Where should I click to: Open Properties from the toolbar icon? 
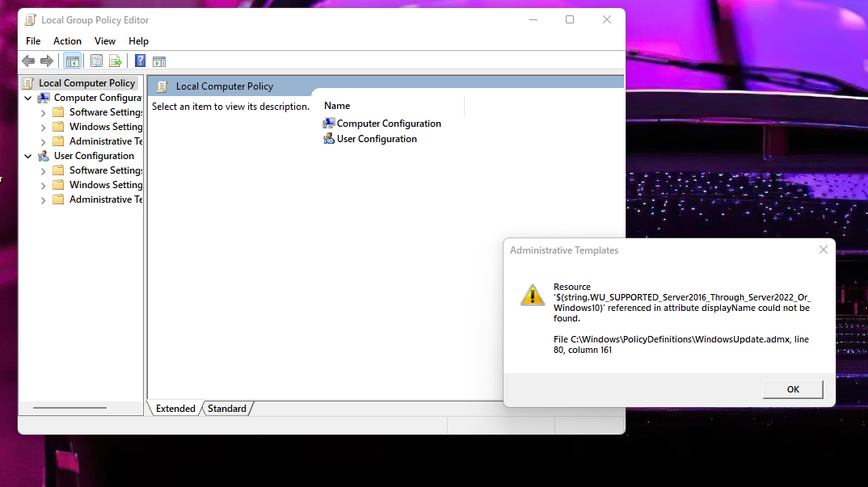pyautogui.click(x=96, y=61)
